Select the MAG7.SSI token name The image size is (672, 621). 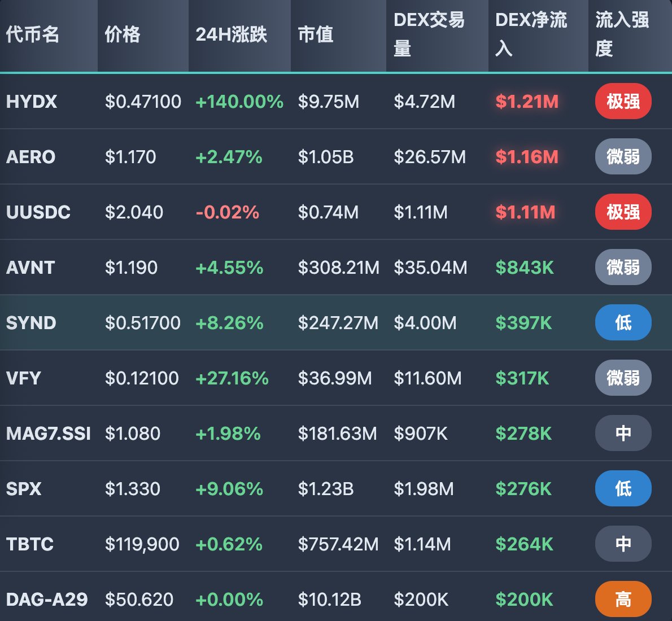pos(49,433)
